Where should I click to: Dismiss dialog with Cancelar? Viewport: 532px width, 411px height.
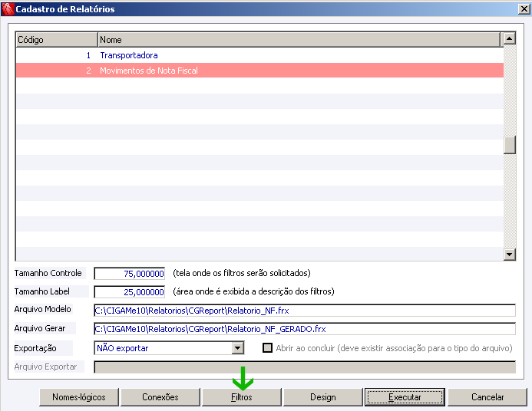(x=487, y=396)
